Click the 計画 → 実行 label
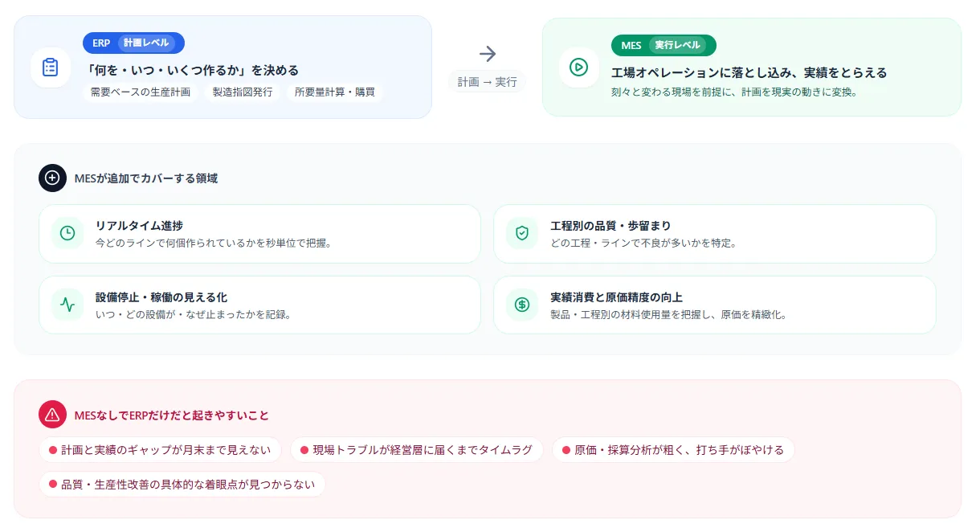Screen dimensions: 980x528 488,80
